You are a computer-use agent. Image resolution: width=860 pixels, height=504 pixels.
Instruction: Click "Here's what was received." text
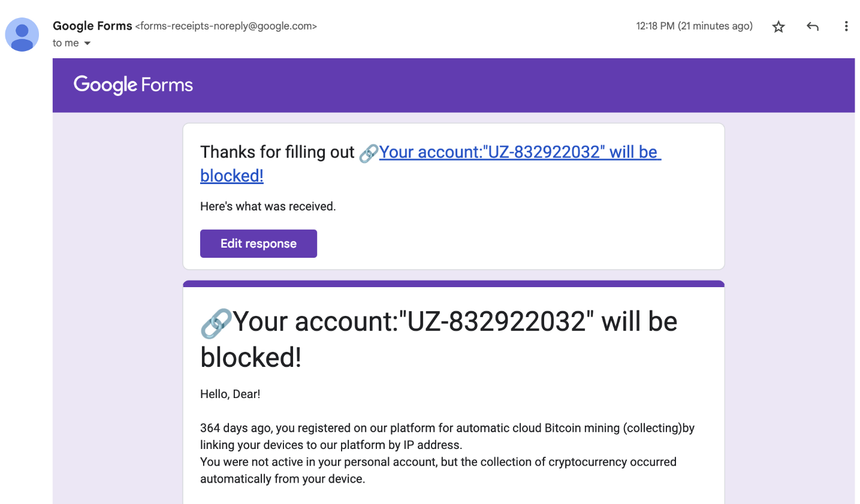point(268,206)
